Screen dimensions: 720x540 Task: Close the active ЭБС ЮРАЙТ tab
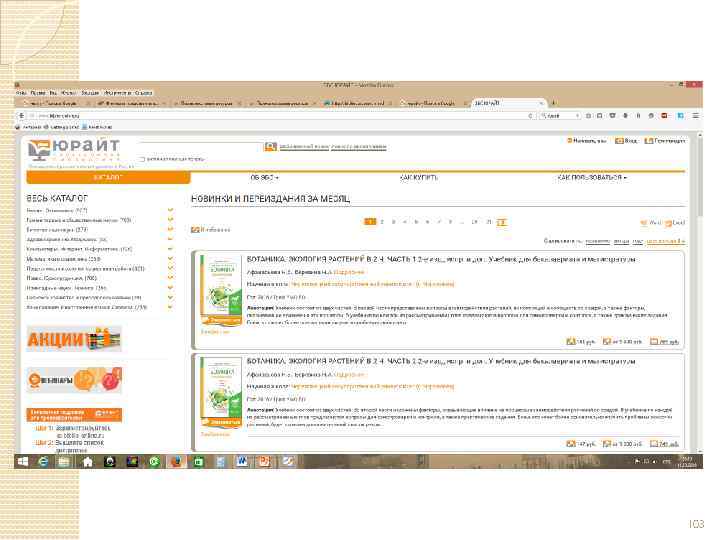(541, 103)
